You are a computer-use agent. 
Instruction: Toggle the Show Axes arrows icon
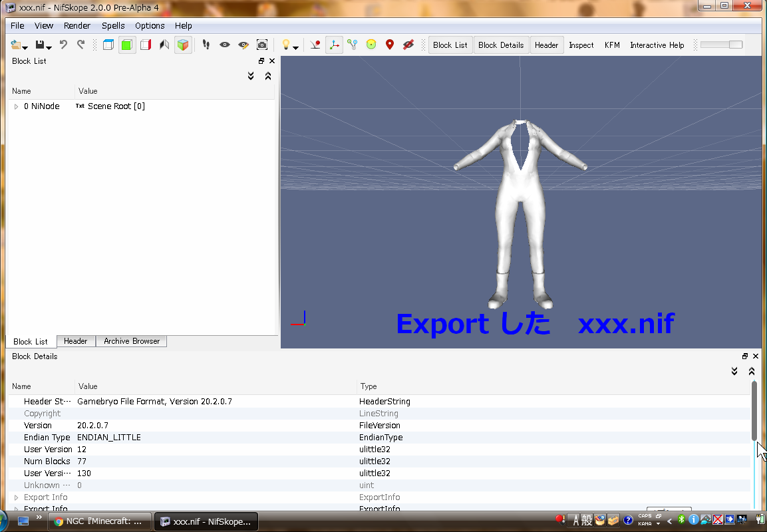pyautogui.click(x=334, y=45)
